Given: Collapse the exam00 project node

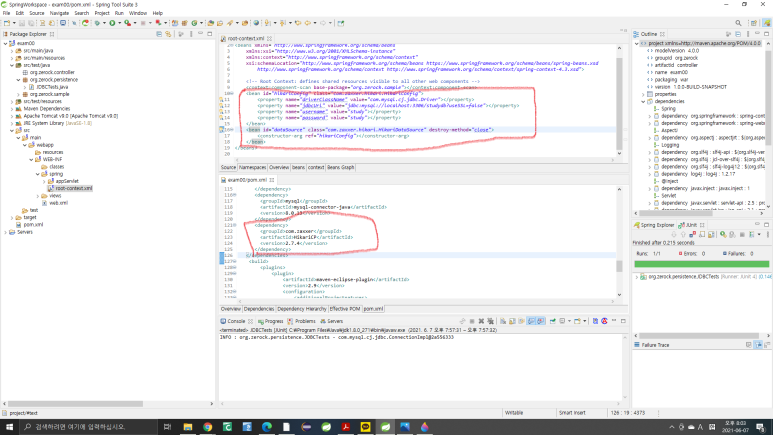Looking at the screenshot, I should coord(5,43).
